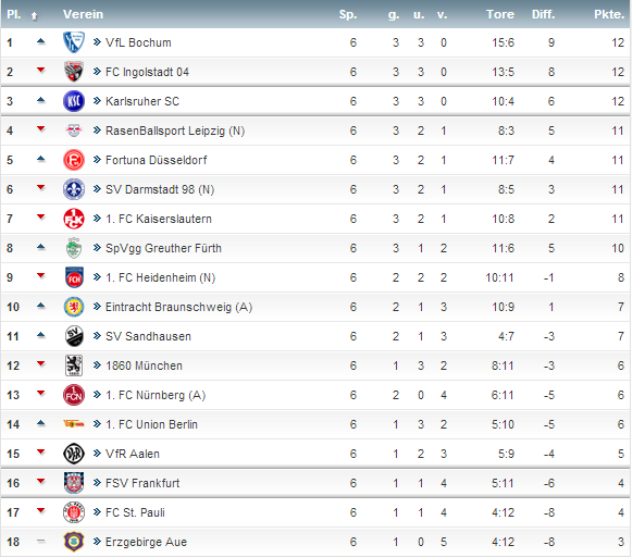
Task: Click the Erzgebirge Aue club logo
Action: tap(74, 542)
